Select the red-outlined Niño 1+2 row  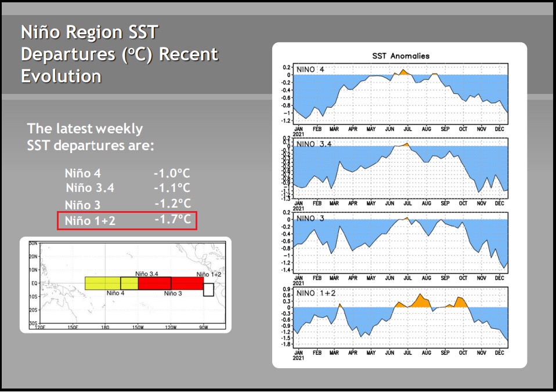[x=127, y=220]
